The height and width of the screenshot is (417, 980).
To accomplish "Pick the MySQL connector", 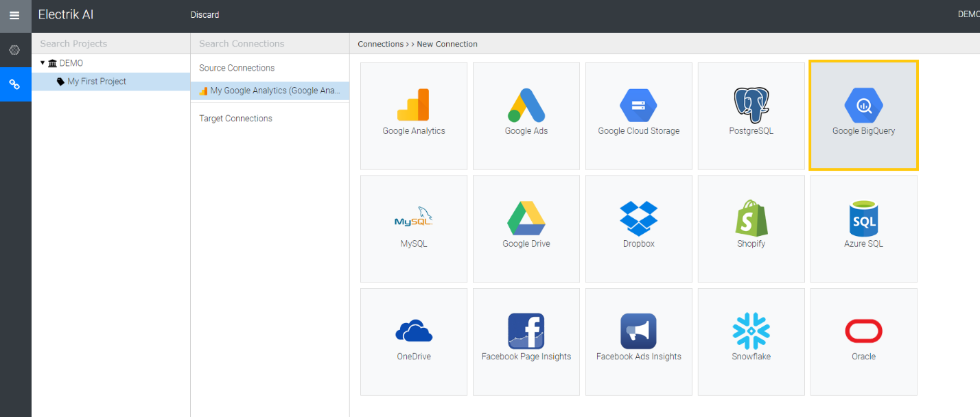I will coord(413,228).
